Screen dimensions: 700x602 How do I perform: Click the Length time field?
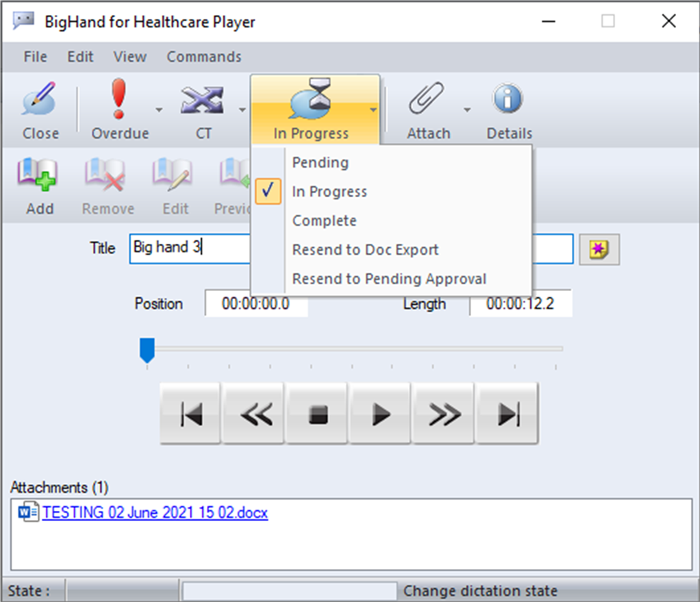point(520,303)
